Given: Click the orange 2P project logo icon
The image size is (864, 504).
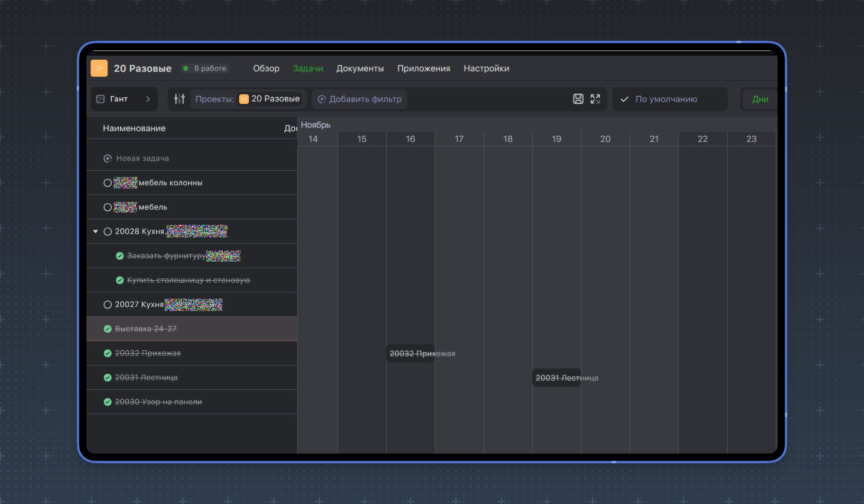Looking at the screenshot, I should tap(99, 68).
